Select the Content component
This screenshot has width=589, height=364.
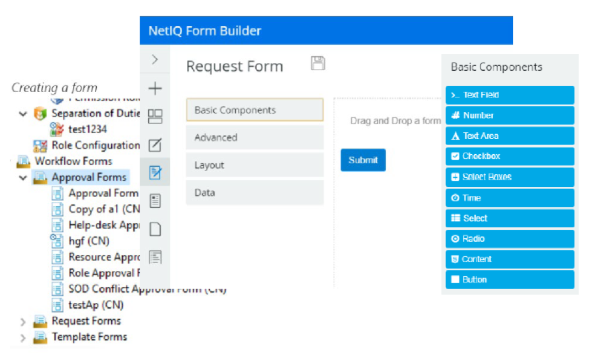pos(510,259)
